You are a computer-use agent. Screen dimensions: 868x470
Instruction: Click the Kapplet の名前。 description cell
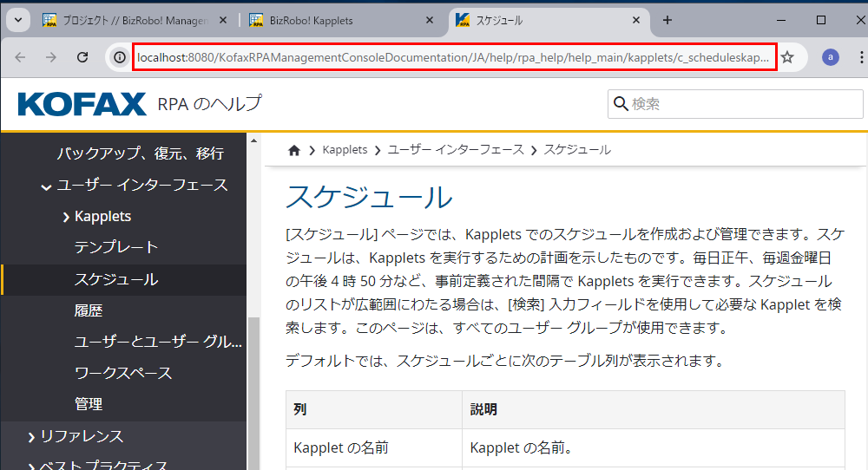click(654, 447)
